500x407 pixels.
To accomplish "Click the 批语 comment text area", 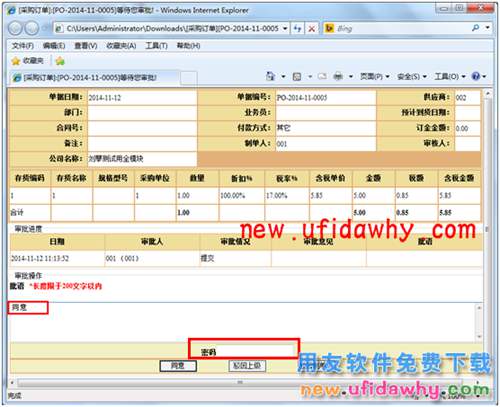I will click(x=242, y=322).
